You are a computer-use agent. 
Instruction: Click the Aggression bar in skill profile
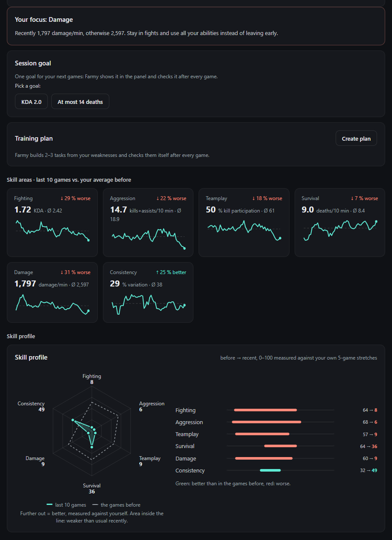[x=266, y=422]
